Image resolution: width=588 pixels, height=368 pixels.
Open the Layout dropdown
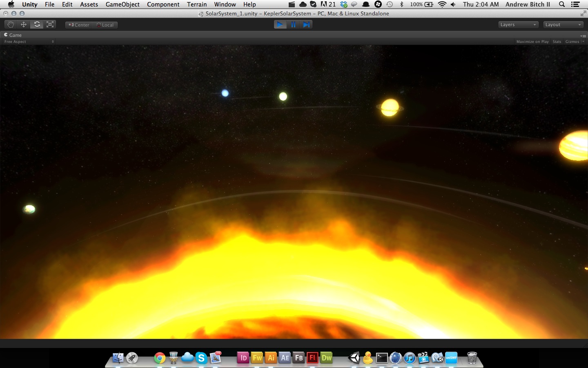pos(563,25)
